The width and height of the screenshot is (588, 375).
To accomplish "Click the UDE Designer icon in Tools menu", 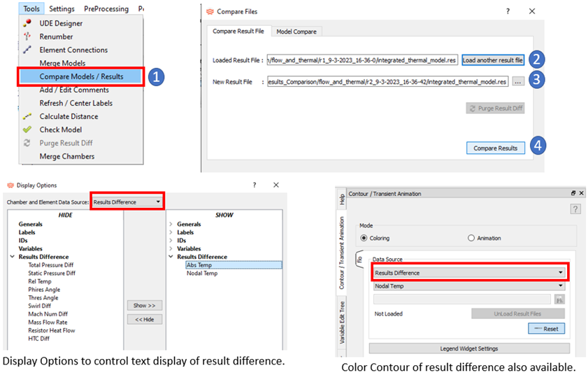I will coord(27,23).
